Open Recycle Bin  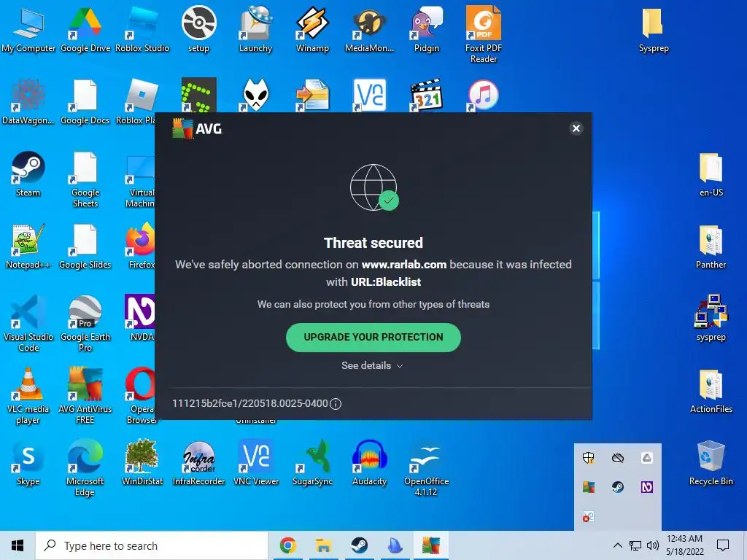(711, 463)
